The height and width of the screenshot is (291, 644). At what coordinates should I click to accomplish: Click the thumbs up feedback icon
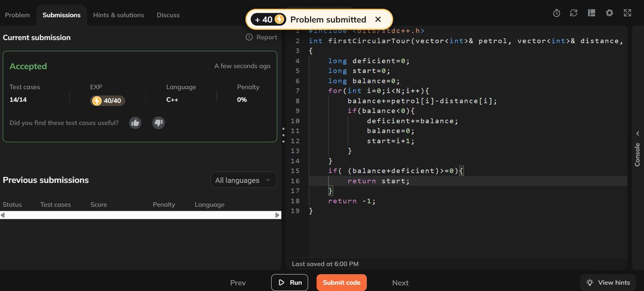[x=135, y=123]
